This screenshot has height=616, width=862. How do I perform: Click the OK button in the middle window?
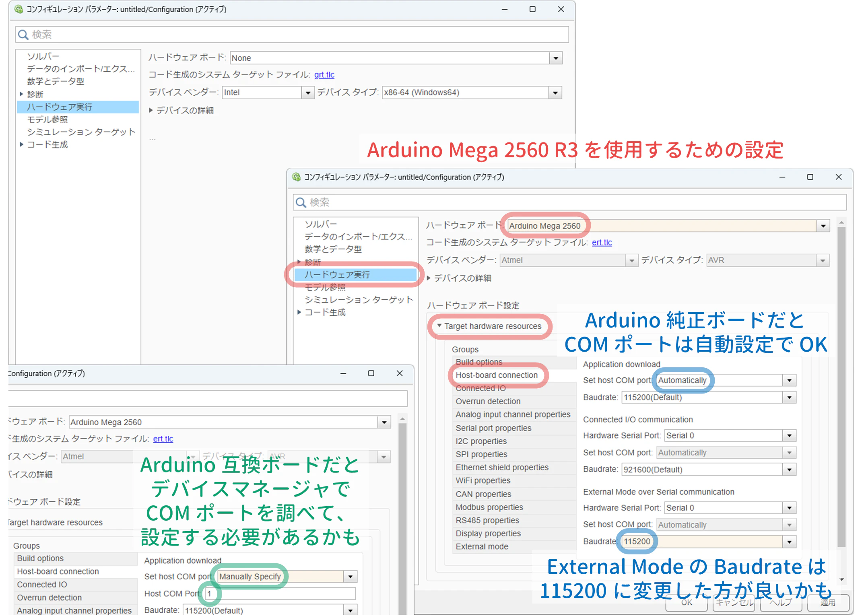tap(687, 603)
